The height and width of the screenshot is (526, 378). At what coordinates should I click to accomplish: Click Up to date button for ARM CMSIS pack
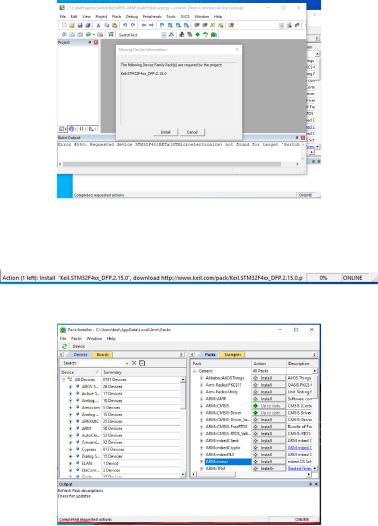pos(269,406)
